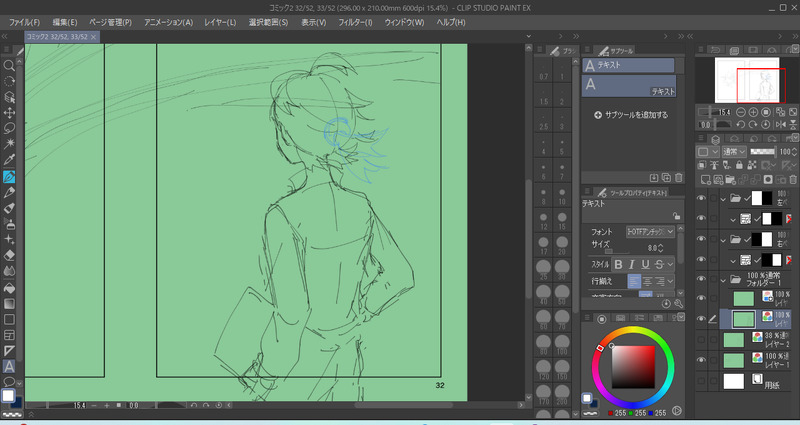Delete the subtool with trash icon
Screen dimensions: 800x425
point(679,178)
